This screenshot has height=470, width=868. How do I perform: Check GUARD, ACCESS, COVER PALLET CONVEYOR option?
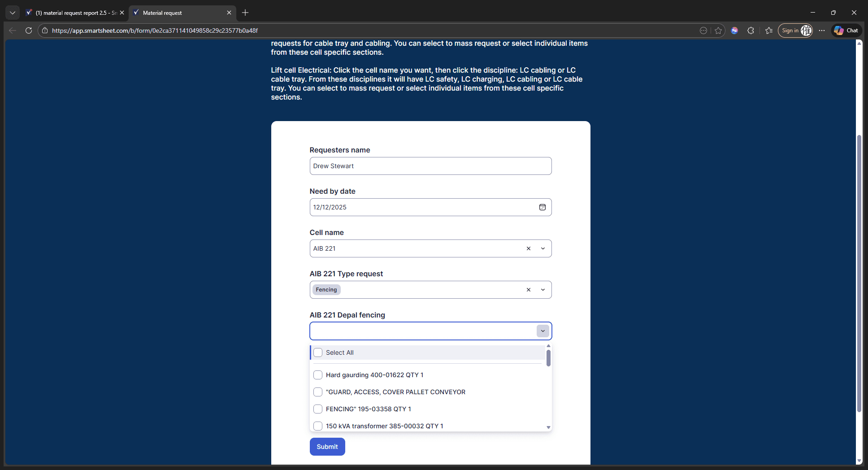[318, 392]
